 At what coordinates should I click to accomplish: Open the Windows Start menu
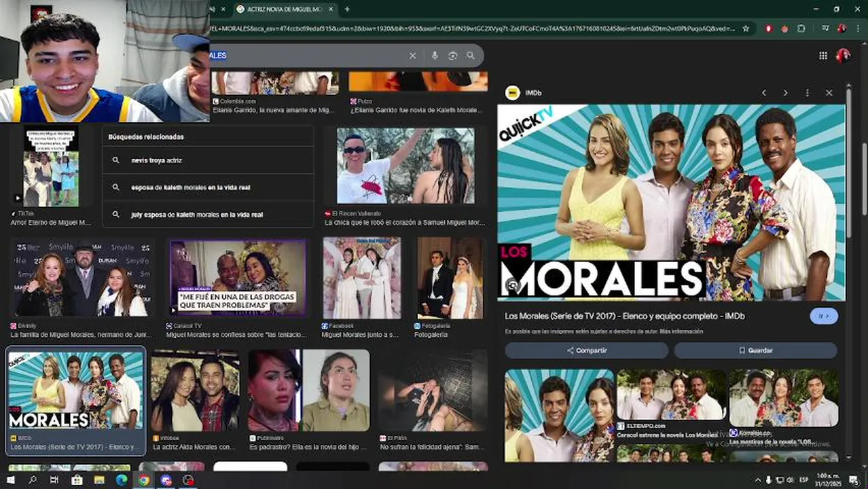coord(10,480)
